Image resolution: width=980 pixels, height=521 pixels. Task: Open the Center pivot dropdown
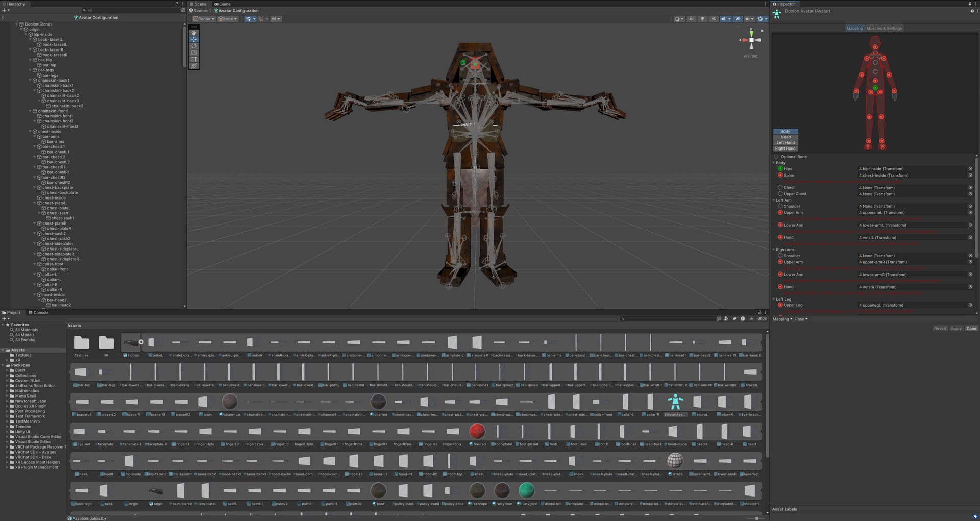[204, 19]
